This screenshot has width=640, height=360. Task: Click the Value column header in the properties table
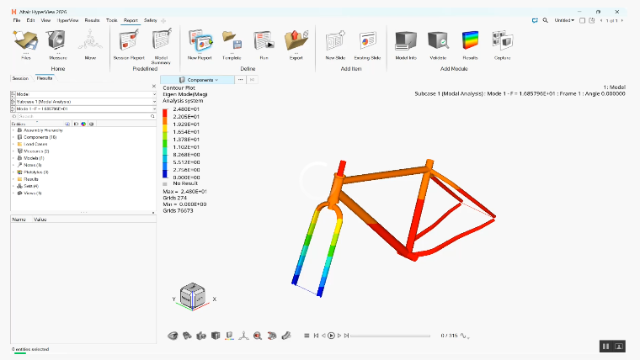[x=40, y=220]
